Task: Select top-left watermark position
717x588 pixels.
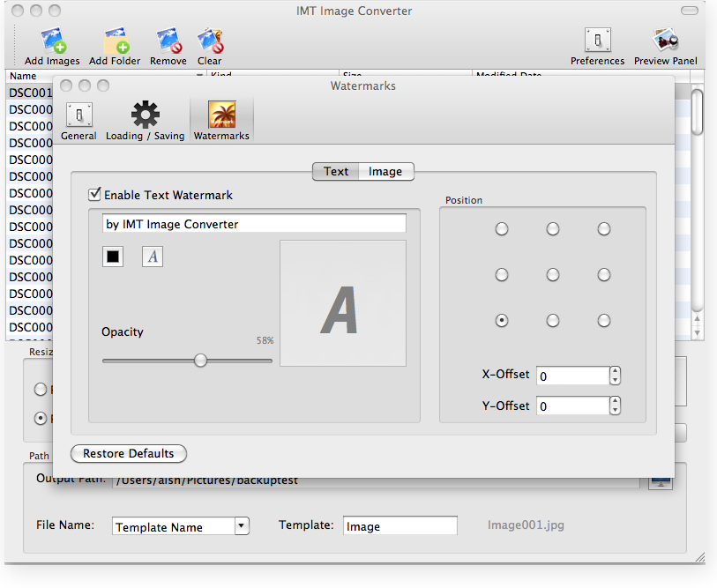Action: [502, 228]
